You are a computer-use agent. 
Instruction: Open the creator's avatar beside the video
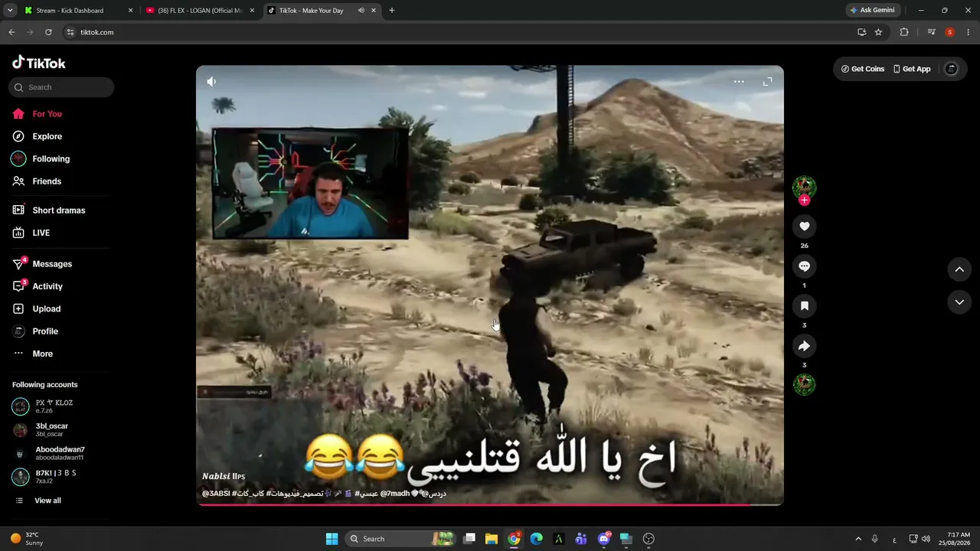click(804, 187)
